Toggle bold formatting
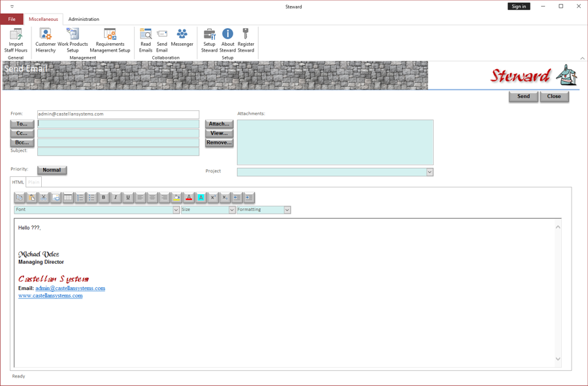588x386 pixels. tap(104, 197)
